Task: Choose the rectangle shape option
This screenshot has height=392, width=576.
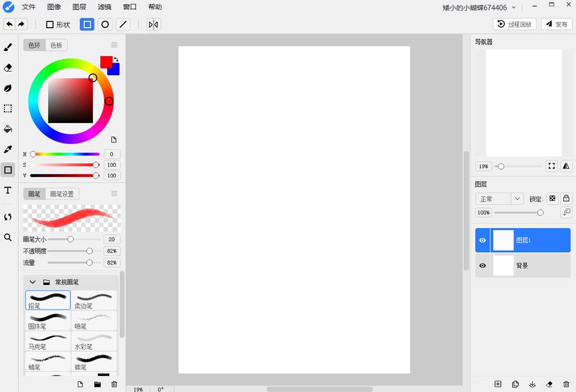Action: coord(87,25)
